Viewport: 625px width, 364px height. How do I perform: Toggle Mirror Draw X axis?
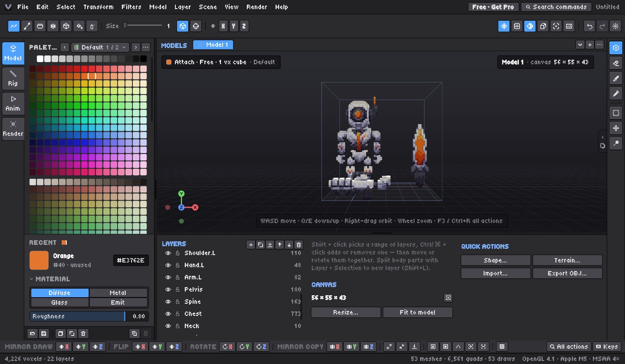[x=64, y=346]
